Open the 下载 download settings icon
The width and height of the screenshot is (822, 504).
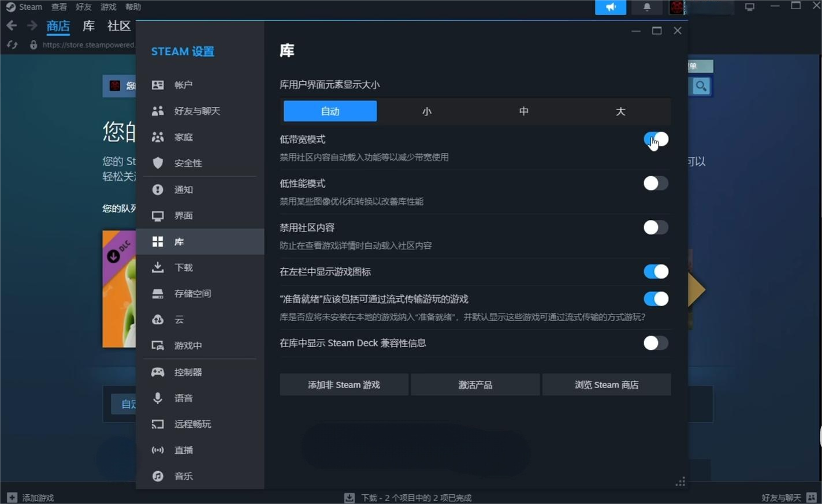click(158, 267)
